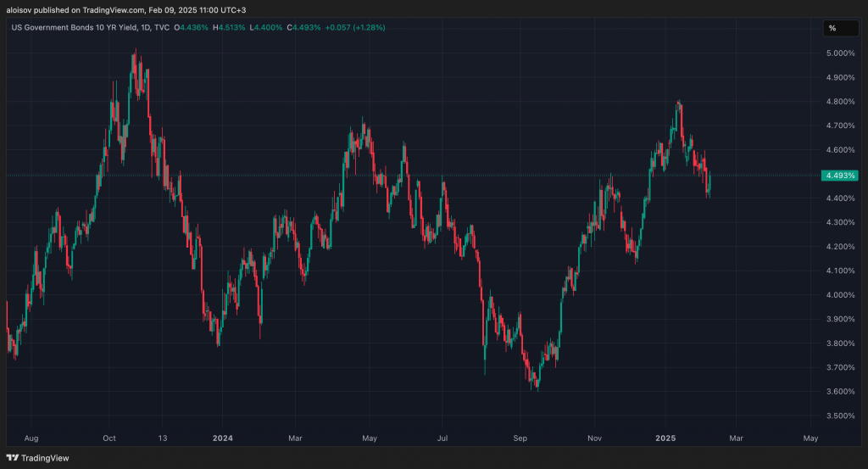Click the TradingView logo icon
This screenshot has width=868, height=469.
(x=14, y=459)
